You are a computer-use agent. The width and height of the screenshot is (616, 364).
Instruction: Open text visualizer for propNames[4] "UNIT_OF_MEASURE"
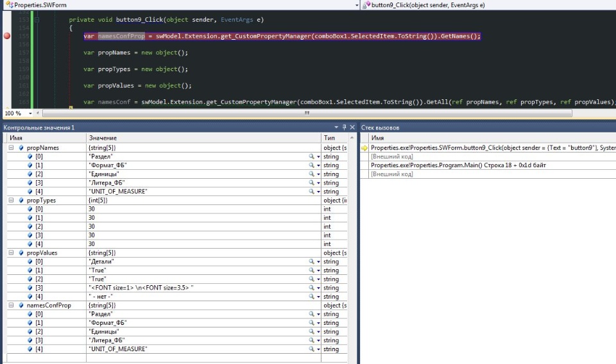312,192
